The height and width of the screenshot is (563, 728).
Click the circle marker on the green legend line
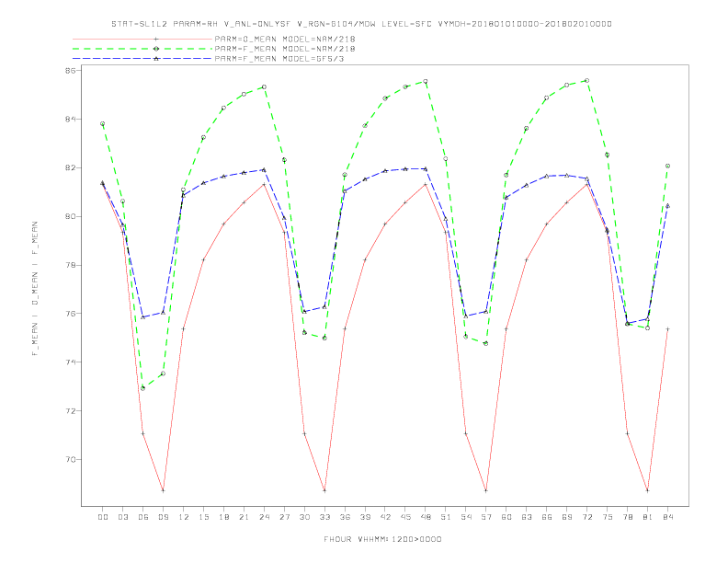point(156,49)
